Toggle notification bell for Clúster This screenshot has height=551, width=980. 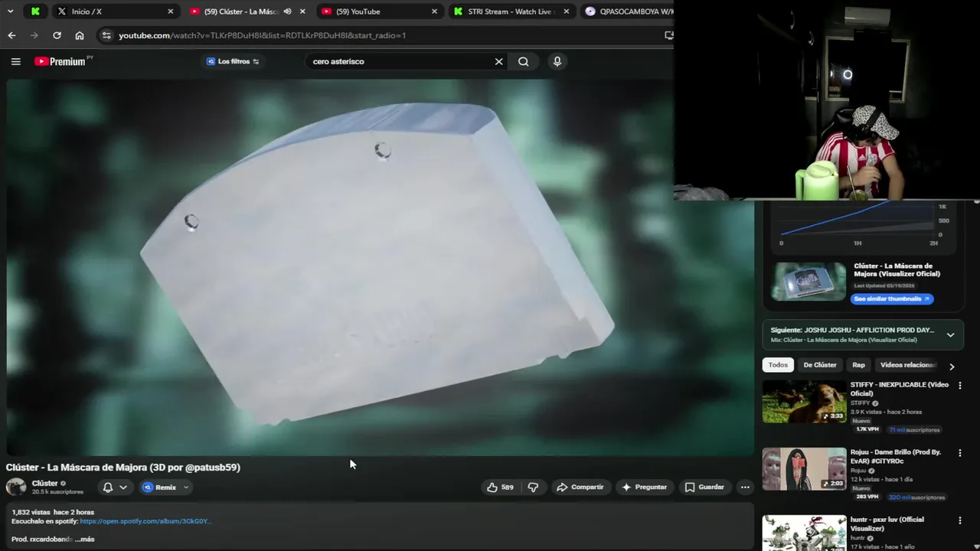(108, 487)
